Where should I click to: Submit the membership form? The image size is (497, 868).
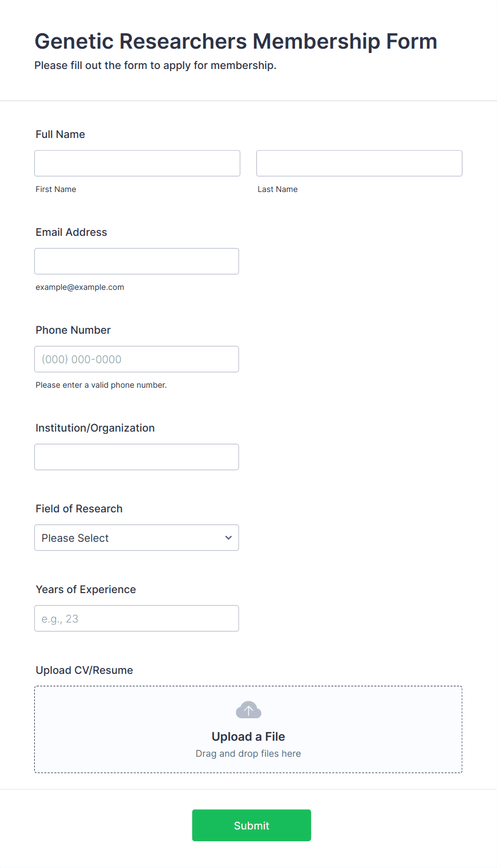(x=252, y=825)
